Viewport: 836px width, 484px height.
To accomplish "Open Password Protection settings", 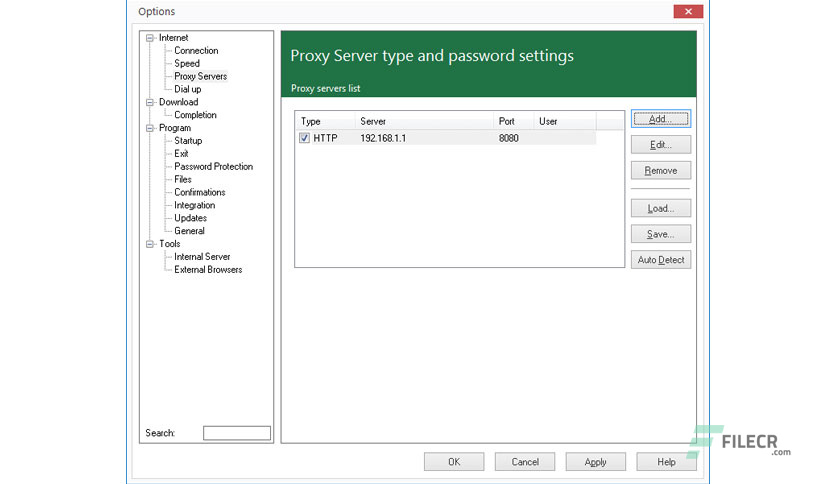I will click(x=213, y=166).
